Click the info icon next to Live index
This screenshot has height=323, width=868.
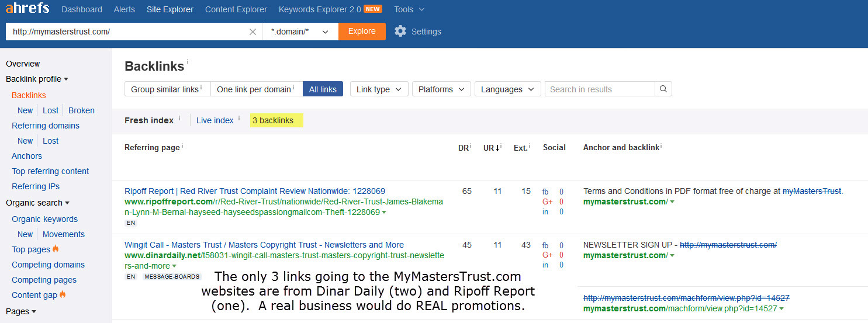click(x=239, y=119)
